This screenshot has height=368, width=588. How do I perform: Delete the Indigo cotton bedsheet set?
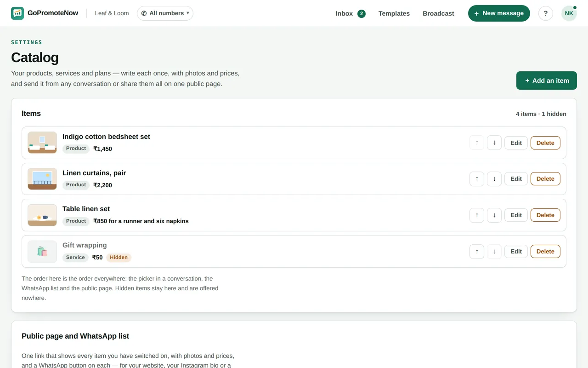click(x=545, y=143)
